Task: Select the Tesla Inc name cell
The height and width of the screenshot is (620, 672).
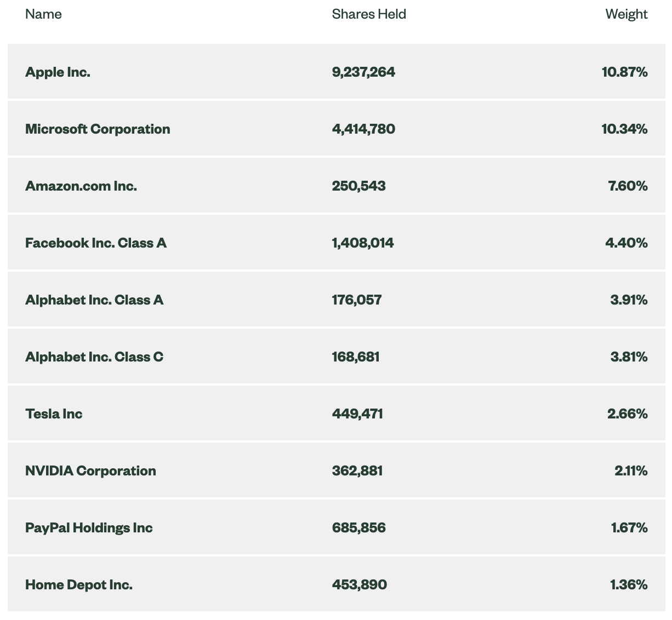Action: click(54, 414)
